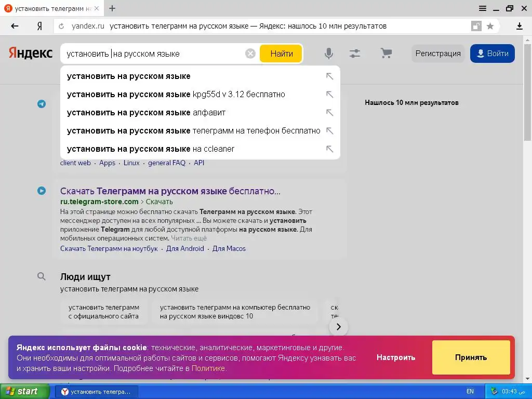The image size is (532, 399).
Task: Clear the search field with the X icon
Action: tap(250, 54)
